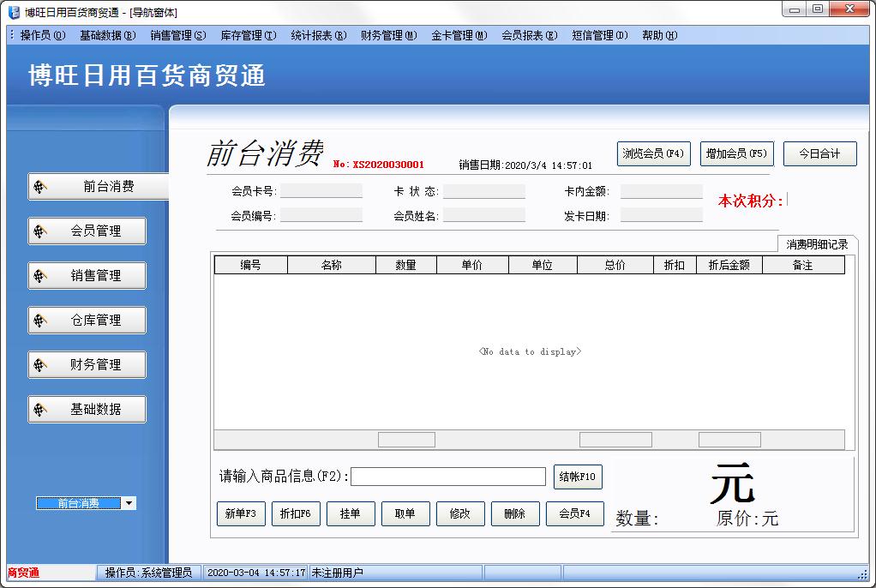The image size is (876, 588).
Task: Click the order number XS2020030001
Action: click(x=388, y=165)
